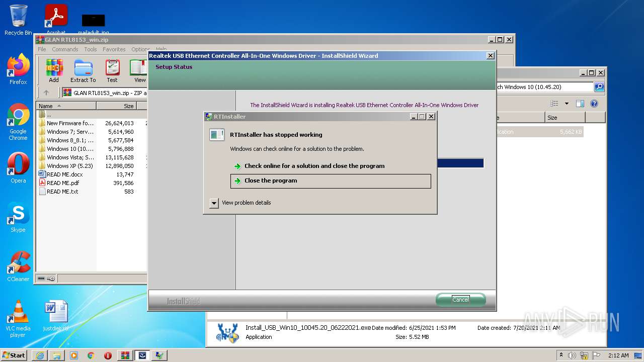Click the Install_USB_Win10 application icon in details pane
644x362 pixels.
[227, 332]
